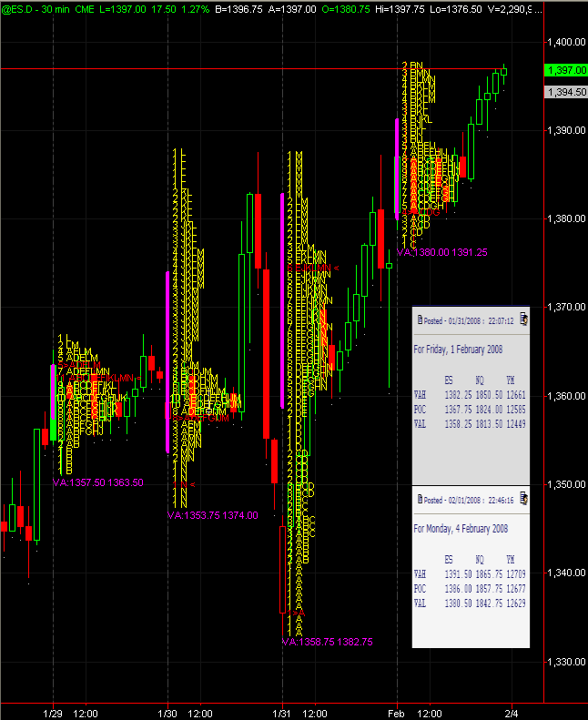The height and width of the screenshot is (720, 588).
Task: Click the @ES.D - 30 min symbol text
Action: pyautogui.click(x=35, y=9)
